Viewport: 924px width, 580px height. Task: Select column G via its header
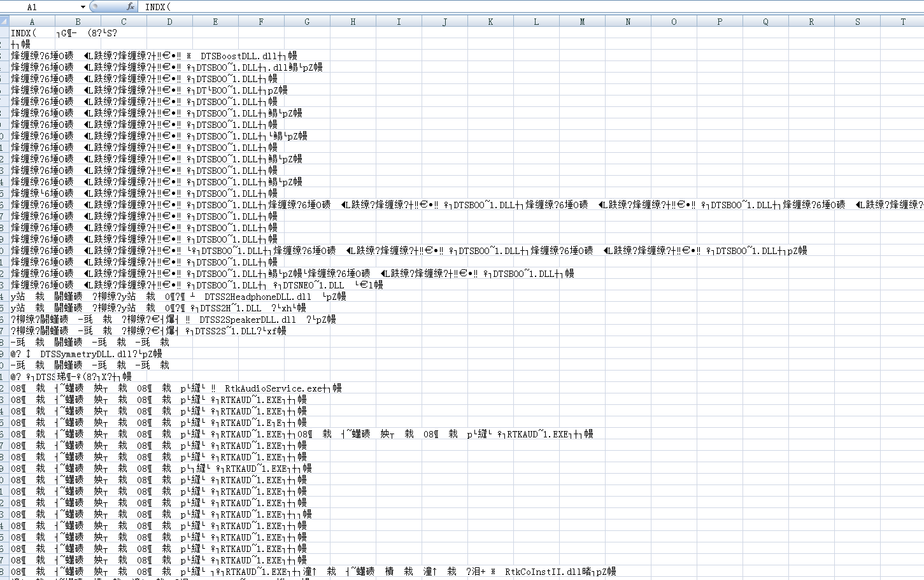pos(308,22)
